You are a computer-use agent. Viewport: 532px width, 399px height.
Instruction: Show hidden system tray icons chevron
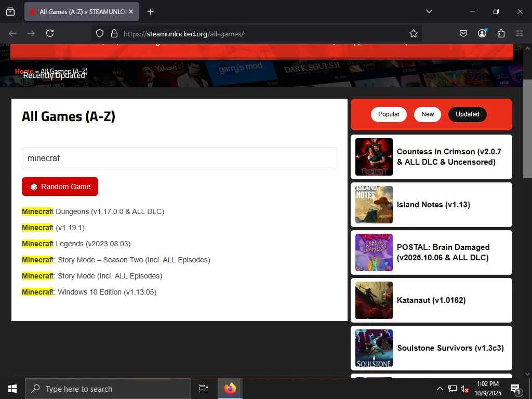pos(440,389)
